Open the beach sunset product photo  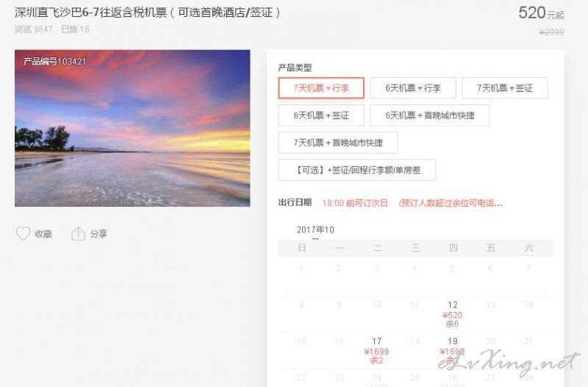tap(132, 128)
